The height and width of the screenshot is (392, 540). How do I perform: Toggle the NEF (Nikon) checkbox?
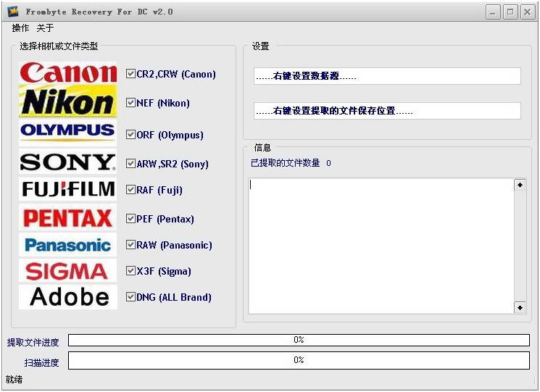pos(130,103)
